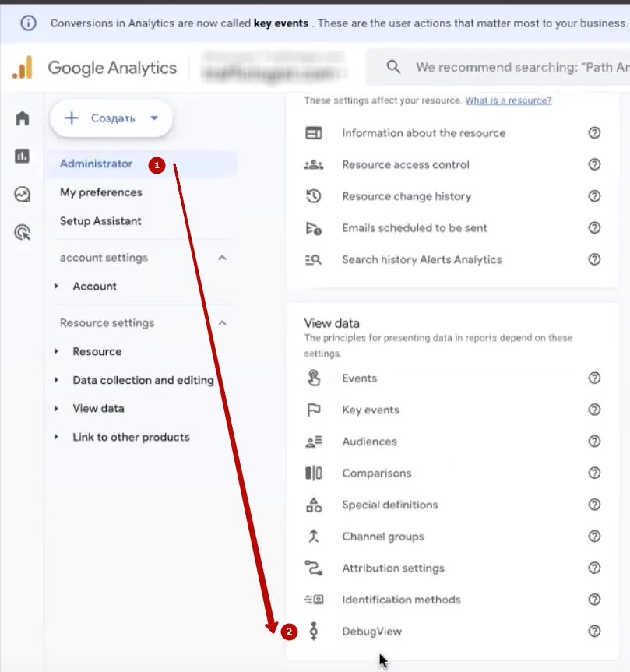This screenshot has width=630, height=672.
Task: Click help icon next to Channel groups
Action: 594,537
